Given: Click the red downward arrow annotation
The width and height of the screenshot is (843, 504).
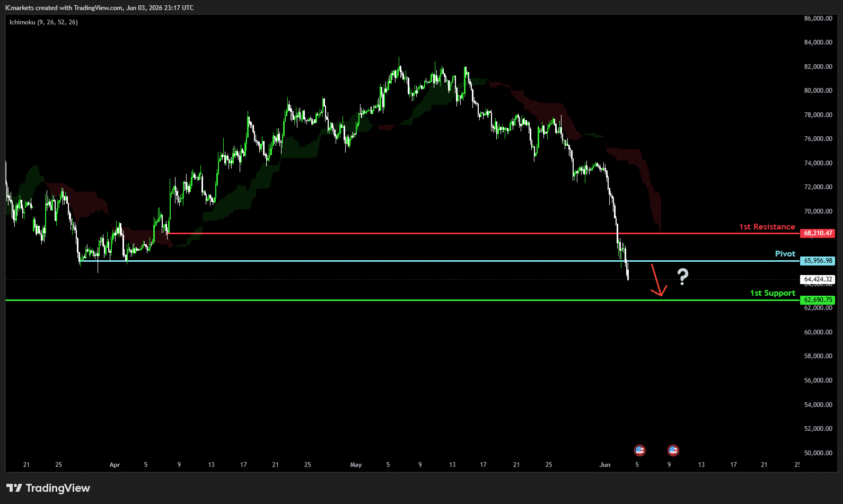Looking at the screenshot, I should [658, 280].
